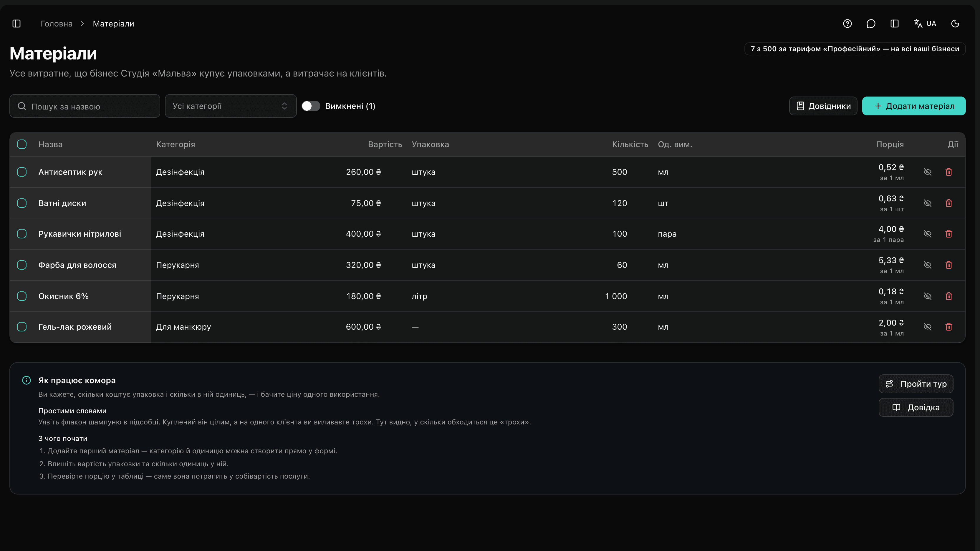
Task: Hide Фарба для волосся using eye icon
Action: pyautogui.click(x=928, y=265)
